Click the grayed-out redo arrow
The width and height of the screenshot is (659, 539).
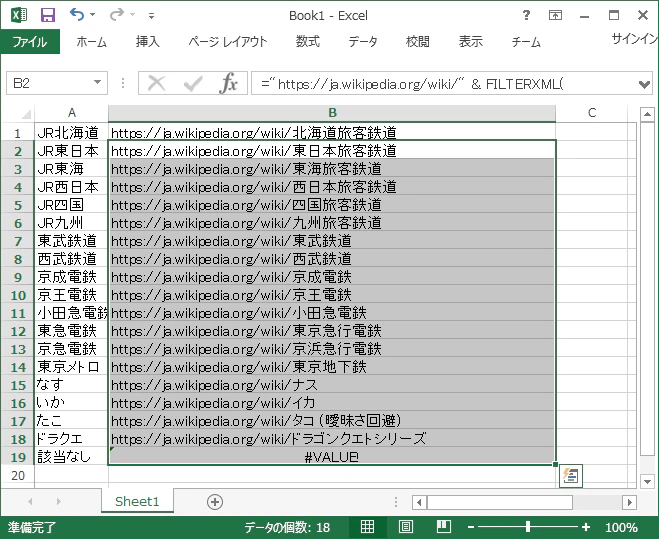[117, 15]
